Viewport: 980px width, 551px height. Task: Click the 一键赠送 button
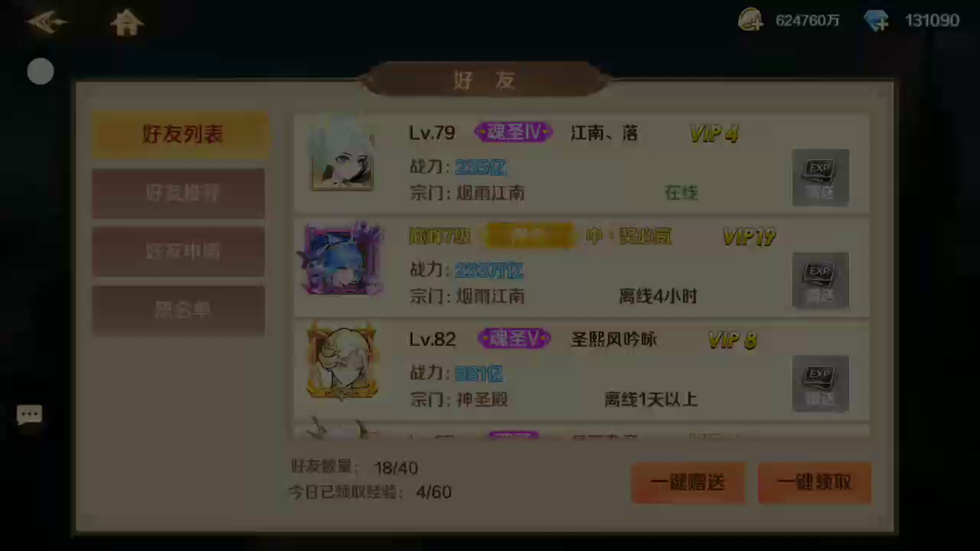click(688, 483)
